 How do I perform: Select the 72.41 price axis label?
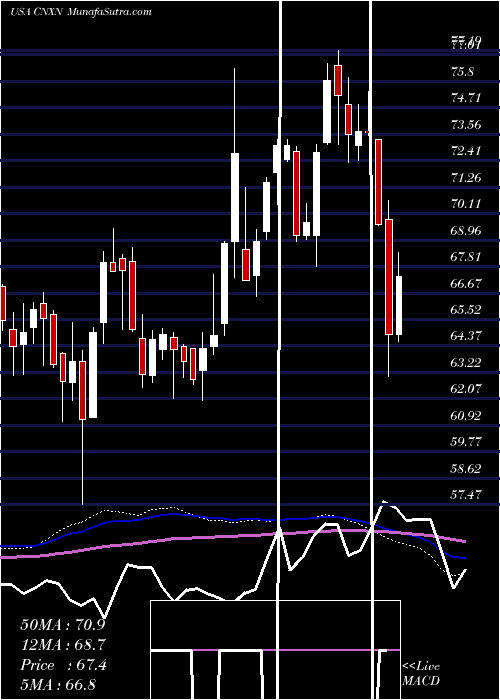click(x=466, y=151)
